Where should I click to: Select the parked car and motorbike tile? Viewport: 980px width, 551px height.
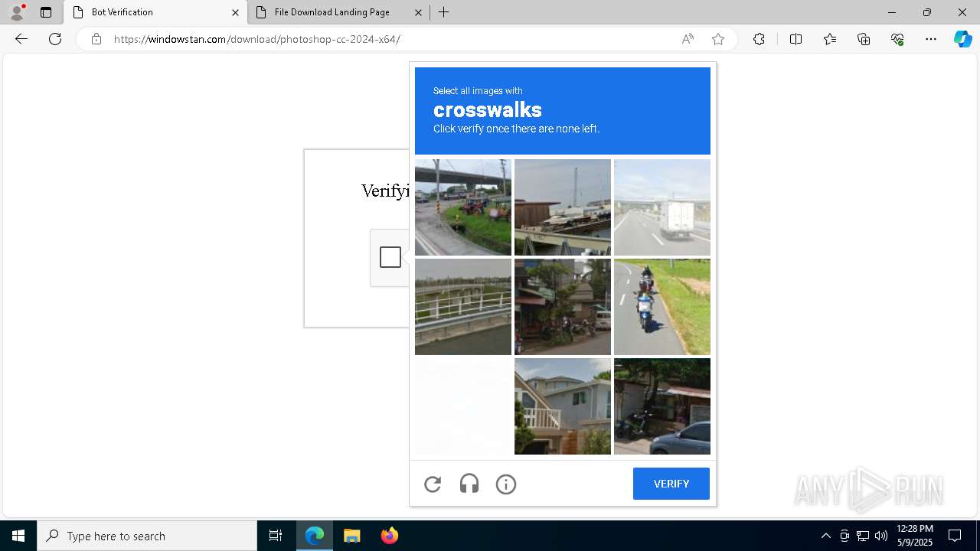point(662,406)
